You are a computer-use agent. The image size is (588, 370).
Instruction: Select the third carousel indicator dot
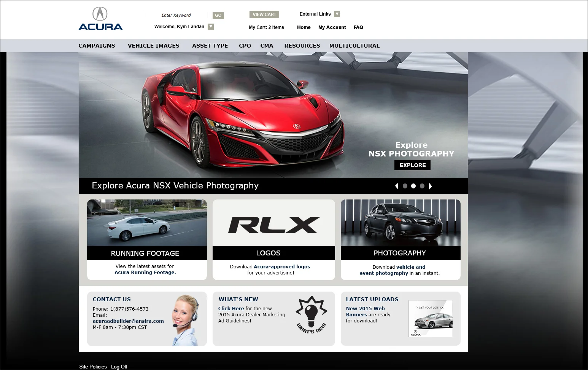[x=422, y=186]
